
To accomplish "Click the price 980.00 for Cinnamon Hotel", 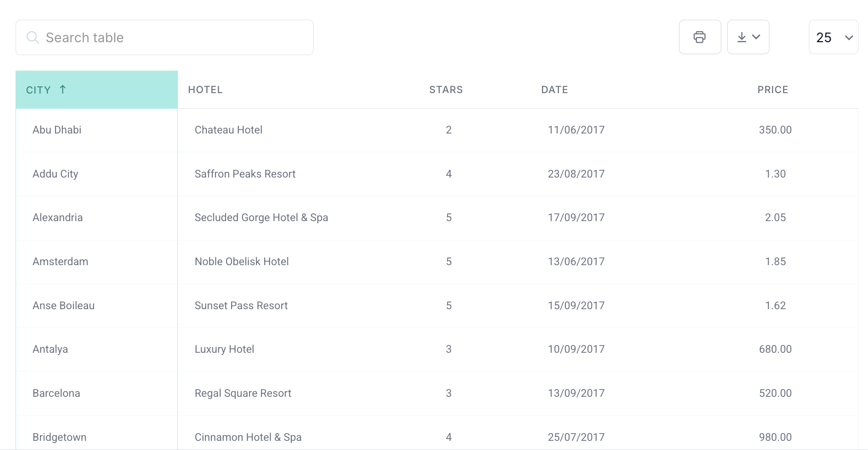I will point(774,437).
